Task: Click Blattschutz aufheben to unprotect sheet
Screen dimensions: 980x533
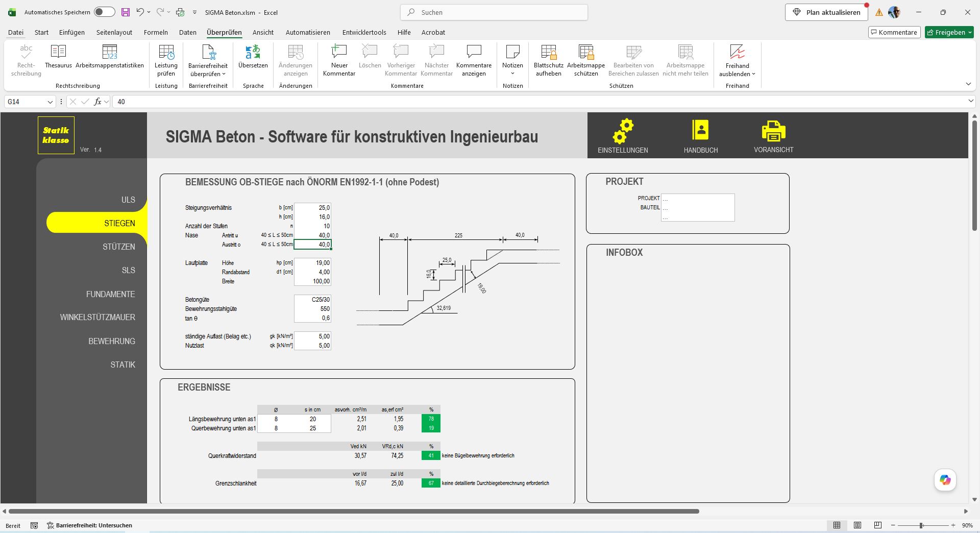Action: [549, 60]
